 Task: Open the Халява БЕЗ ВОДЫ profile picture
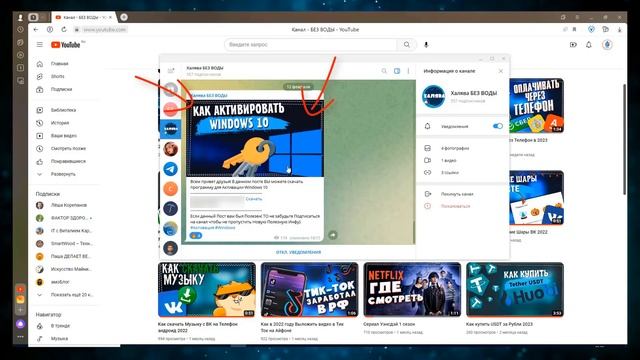coord(433,97)
